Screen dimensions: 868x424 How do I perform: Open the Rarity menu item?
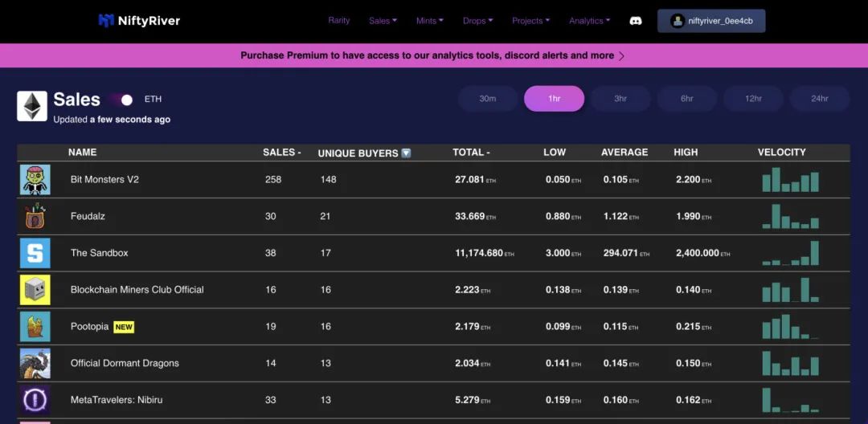339,20
